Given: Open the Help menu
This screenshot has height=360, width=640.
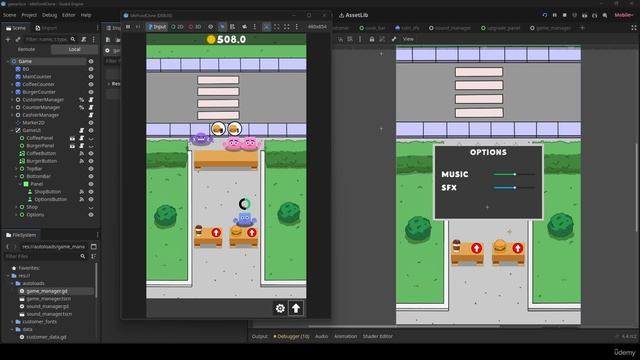Looking at the screenshot, I should 86,15.
